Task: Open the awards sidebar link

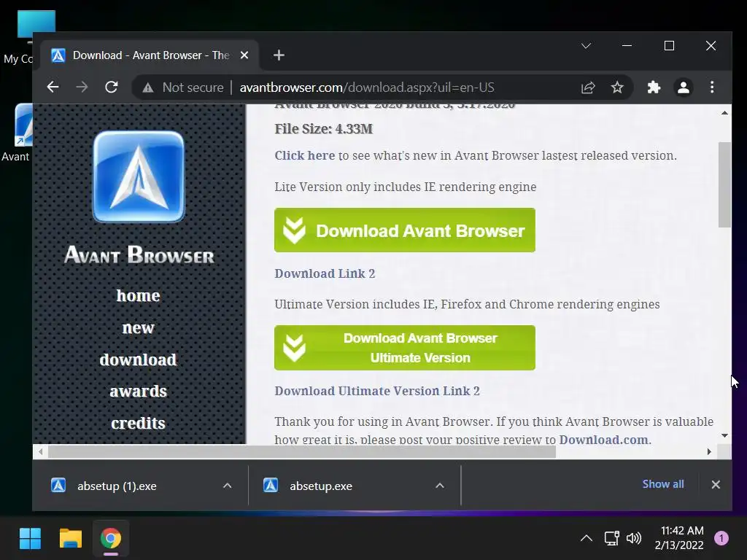Action: (138, 392)
